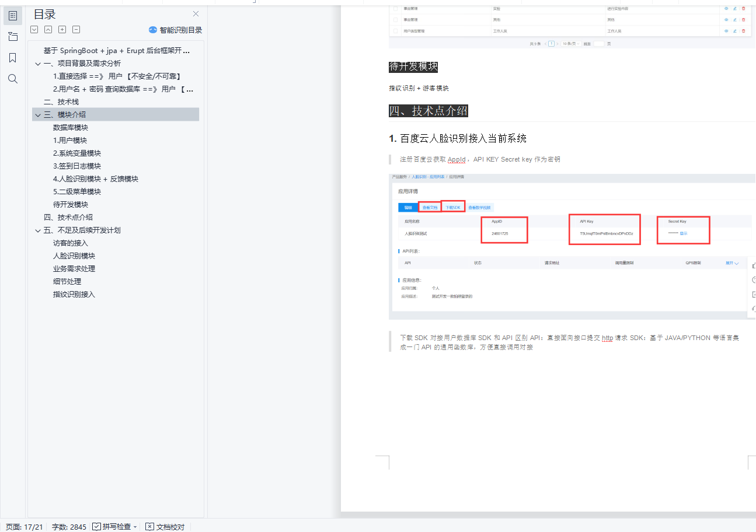This screenshot has width=756, height=532.
Task: Open 2.系统变量模块 outline entry
Action: coord(77,153)
